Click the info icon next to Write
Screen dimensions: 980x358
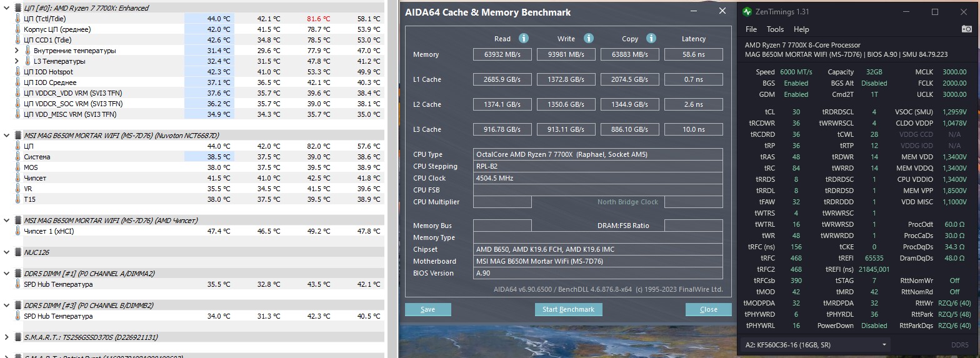point(588,38)
